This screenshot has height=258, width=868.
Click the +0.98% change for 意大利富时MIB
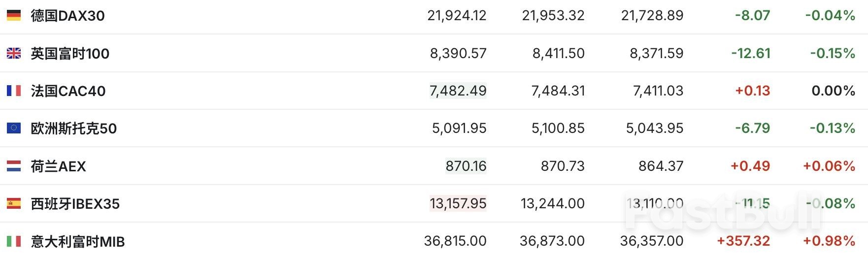point(829,241)
